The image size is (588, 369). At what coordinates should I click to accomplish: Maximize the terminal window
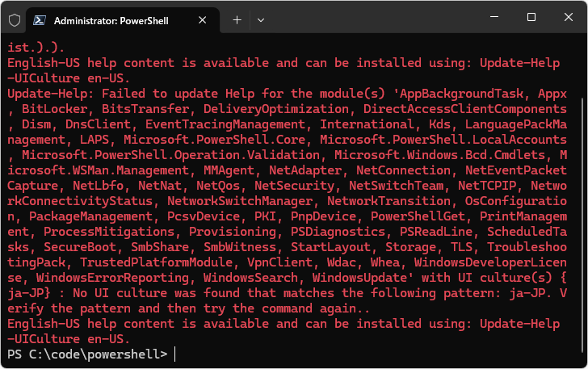pos(531,18)
